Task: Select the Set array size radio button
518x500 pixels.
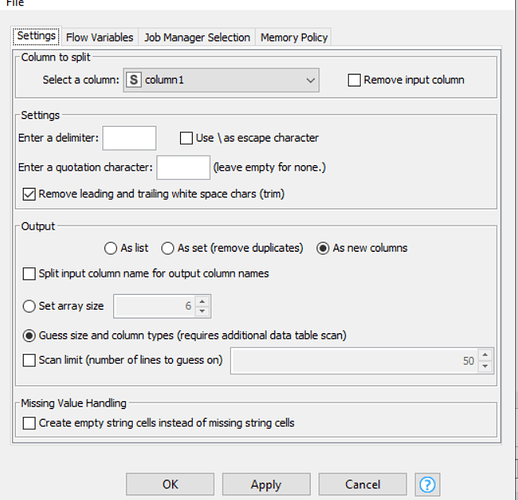Action: coord(29,306)
